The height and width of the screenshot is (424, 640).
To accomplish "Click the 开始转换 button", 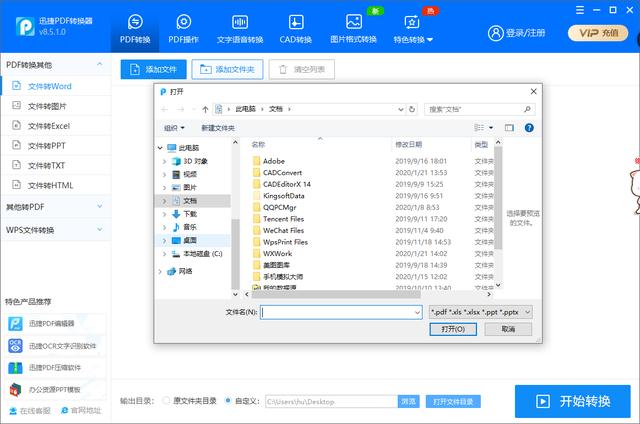I will [573, 401].
